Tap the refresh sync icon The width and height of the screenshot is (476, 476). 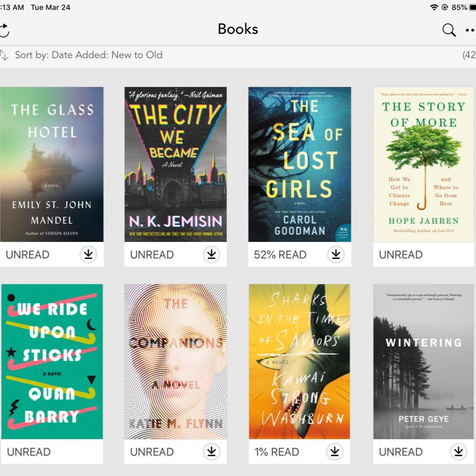[4, 30]
